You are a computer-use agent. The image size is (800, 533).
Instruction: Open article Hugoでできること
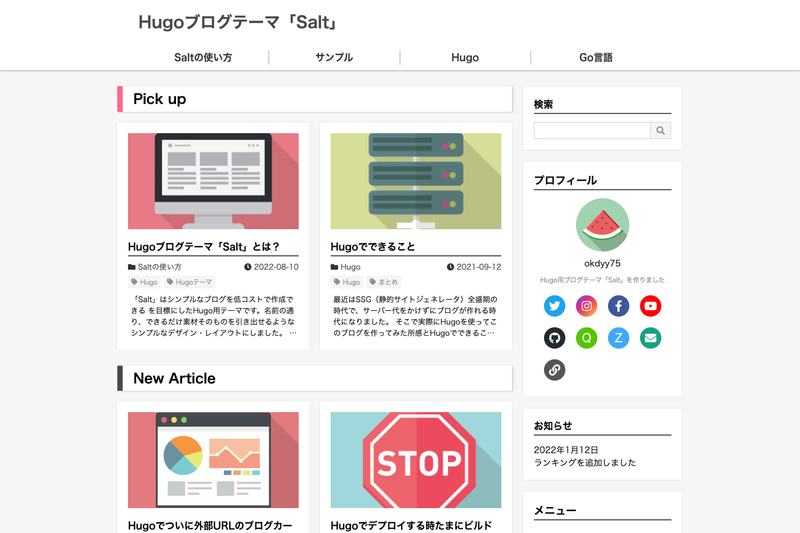(x=373, y=247)
